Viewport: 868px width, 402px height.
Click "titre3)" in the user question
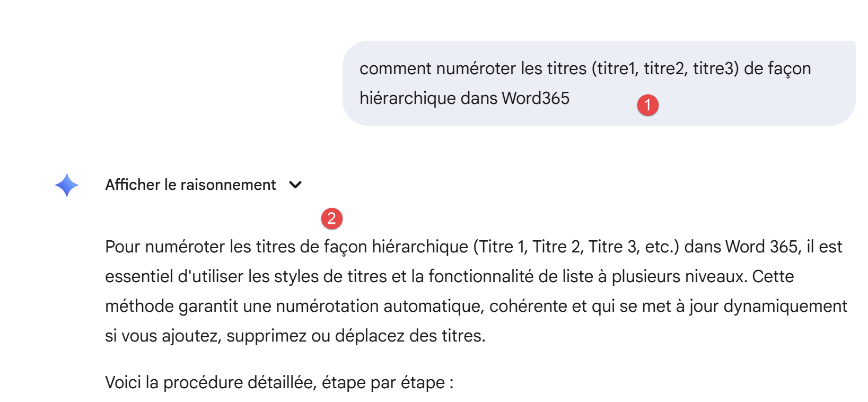(x=716, y=68)
